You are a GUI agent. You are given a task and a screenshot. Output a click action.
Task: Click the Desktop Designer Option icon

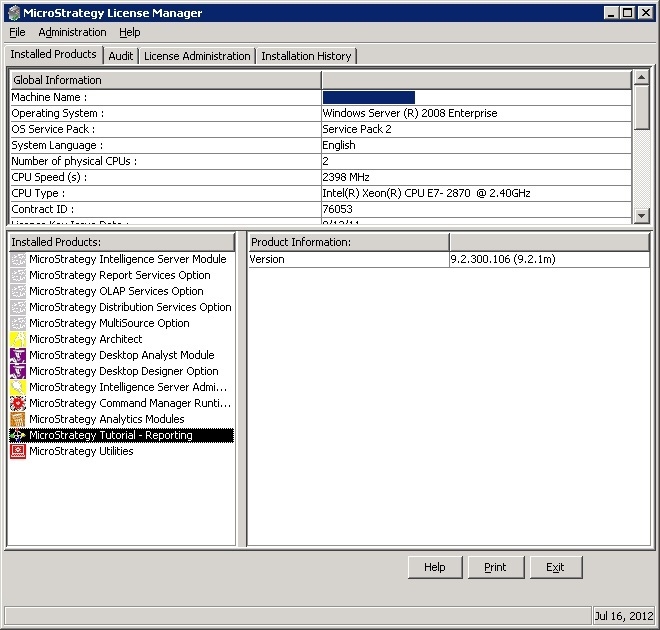(18, 371)
